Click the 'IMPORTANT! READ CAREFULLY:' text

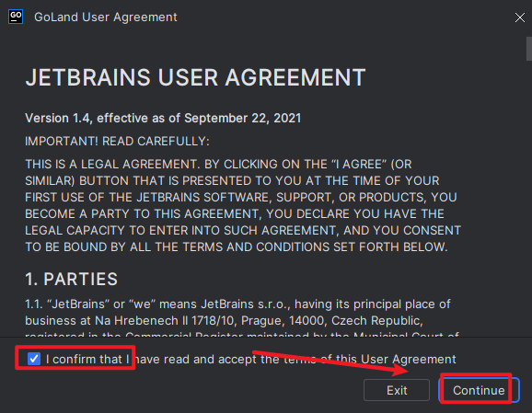pos(118,142)
